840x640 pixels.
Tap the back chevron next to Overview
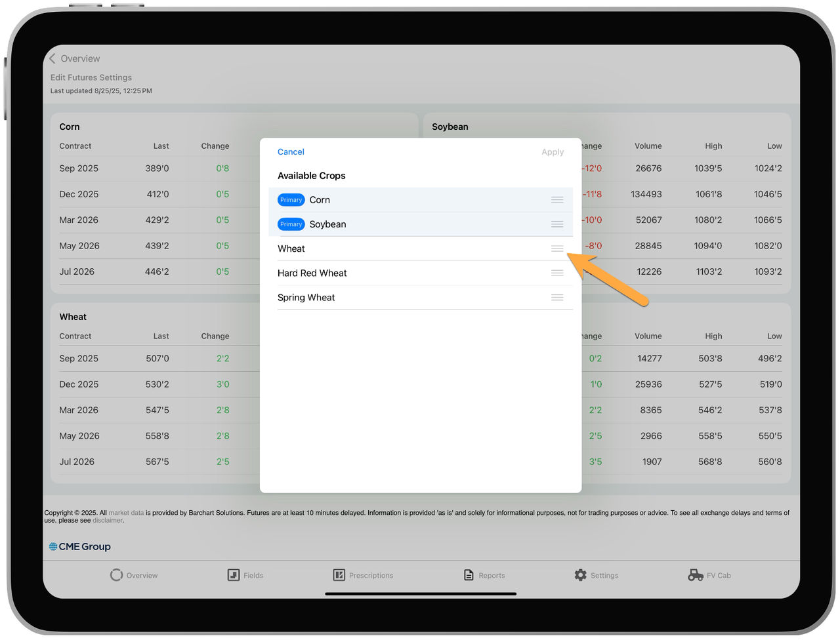coord(52,58)
